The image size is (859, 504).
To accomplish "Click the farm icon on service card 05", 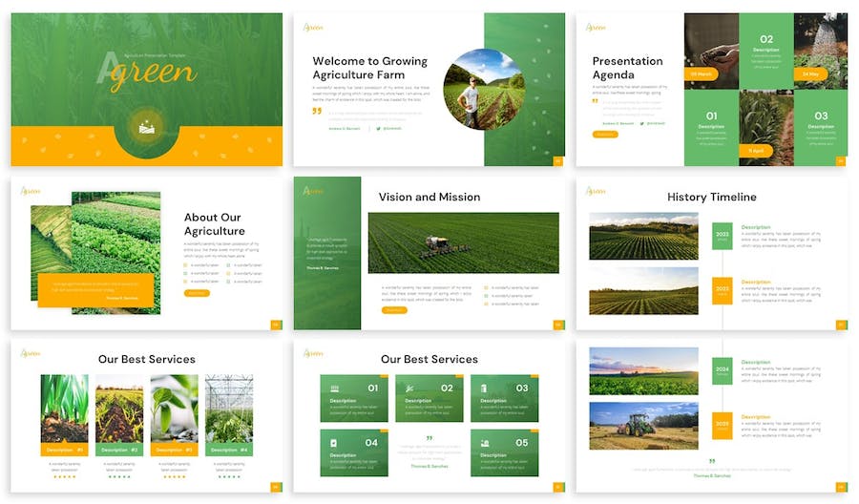I will pos(485,443).
